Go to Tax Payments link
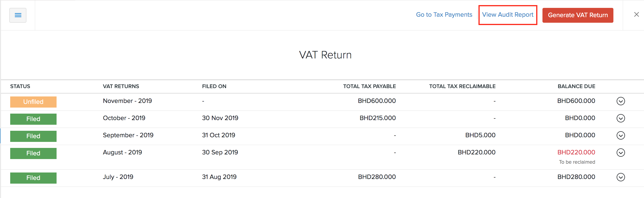This screenshot has width=644, height=198. tap(444, 15)
